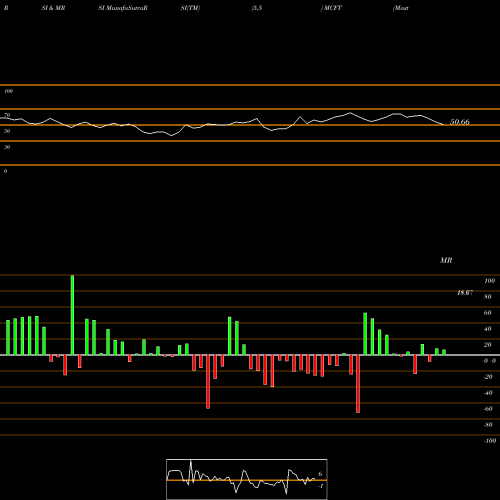
Task: Click the "(5,5" parameter text in header
Action: (257, 8)
